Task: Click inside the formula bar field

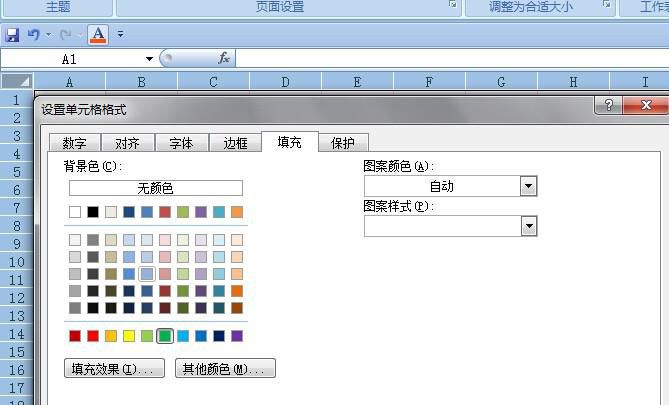Action: (x=452, y=58)
